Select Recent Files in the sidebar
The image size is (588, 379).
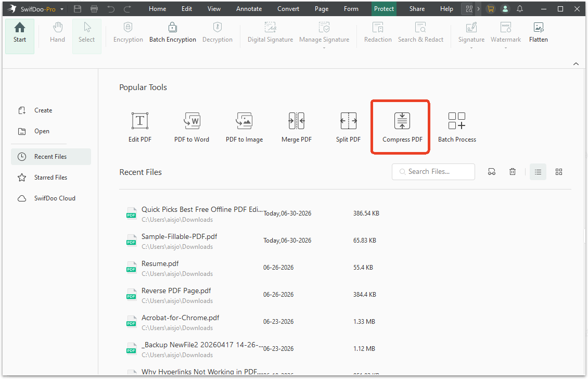[51, 157]
